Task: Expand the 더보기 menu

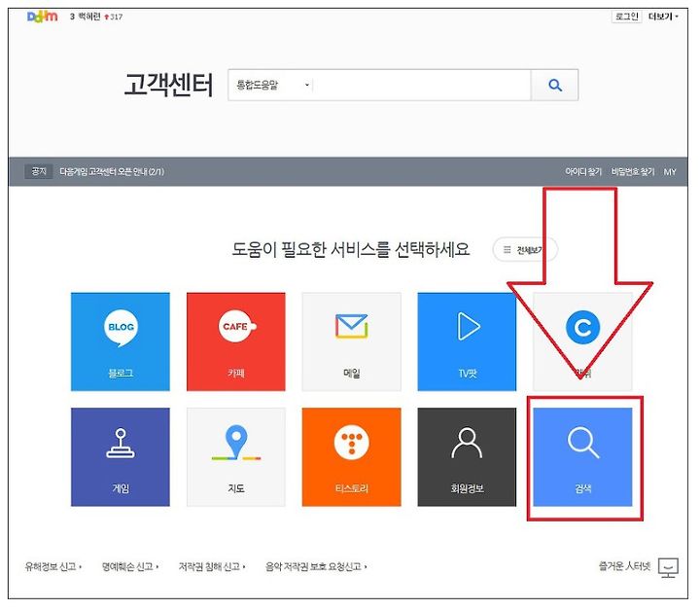Action: 663,17
